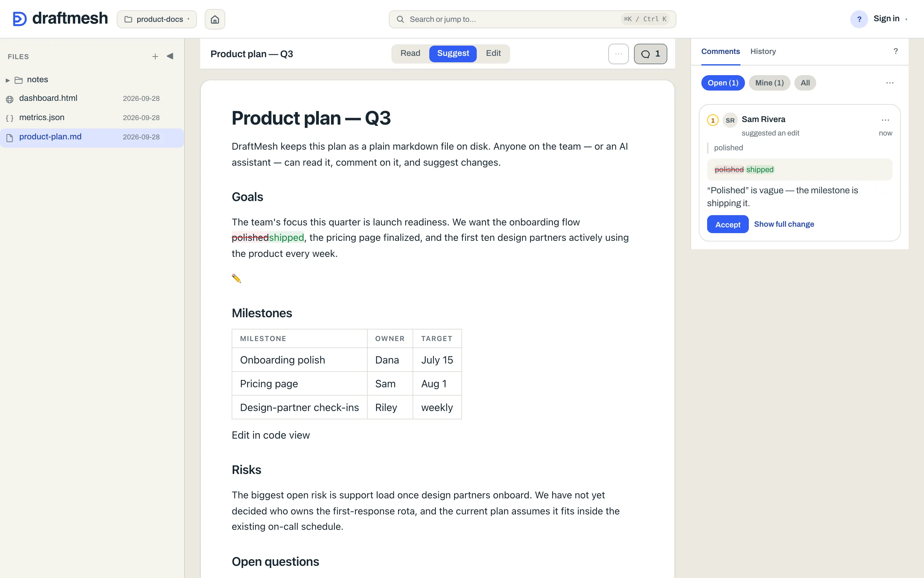Click the Milestones heading
The height and width of the screenshot is (578, 924).
tap(262, 313)
